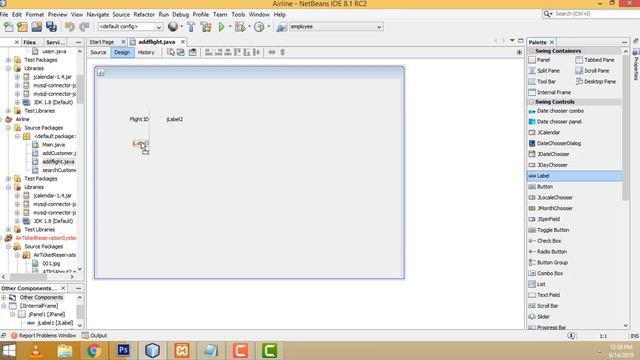Open the History view
Image resolution: width=640 pixels, height=360 pixels.
pyautogui.click(x=146, y=52)
